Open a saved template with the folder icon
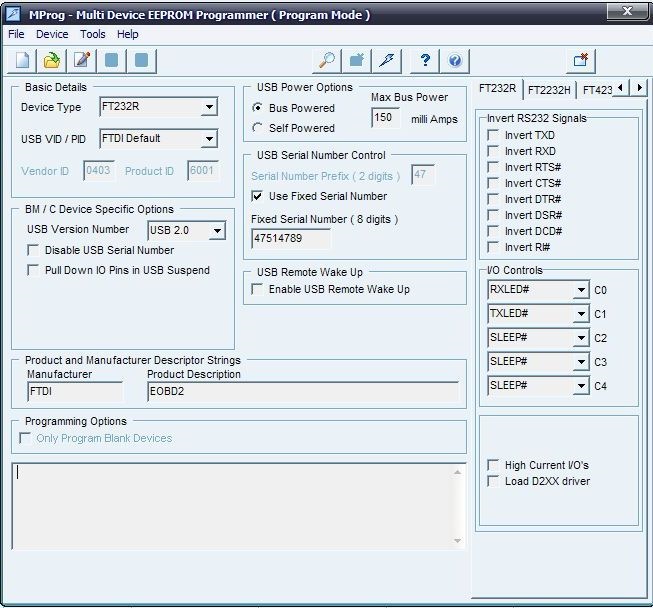 (52, 61)
